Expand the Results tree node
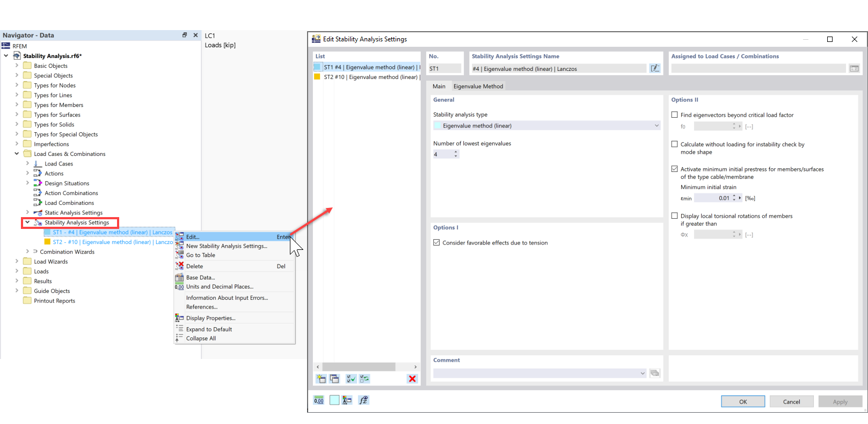 (17, 281)
